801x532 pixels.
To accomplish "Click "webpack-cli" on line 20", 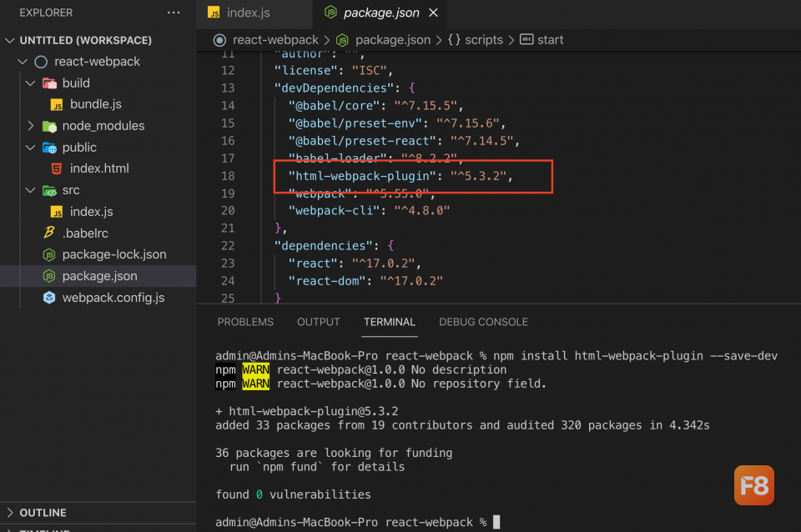I will [334, 210].
